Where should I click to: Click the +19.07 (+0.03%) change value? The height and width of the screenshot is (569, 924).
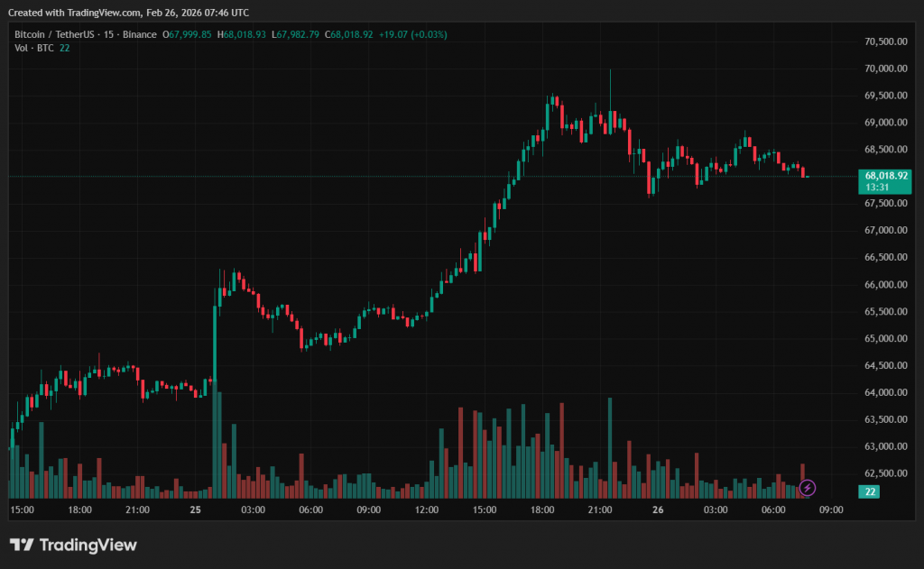pyautogui.click(x=412, y=34)
